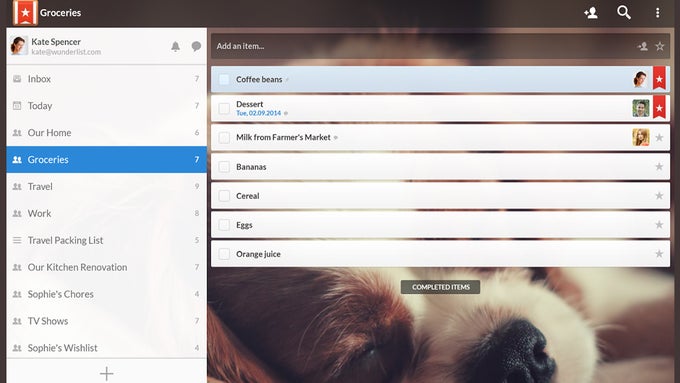Viewport: 680px width, 383px height.
Task: Open Our Kitchen Renovation list
Action: coord(107,267)
